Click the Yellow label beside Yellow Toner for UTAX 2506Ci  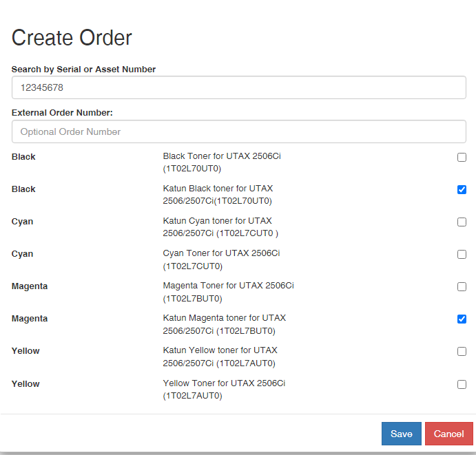click(25, 384)
